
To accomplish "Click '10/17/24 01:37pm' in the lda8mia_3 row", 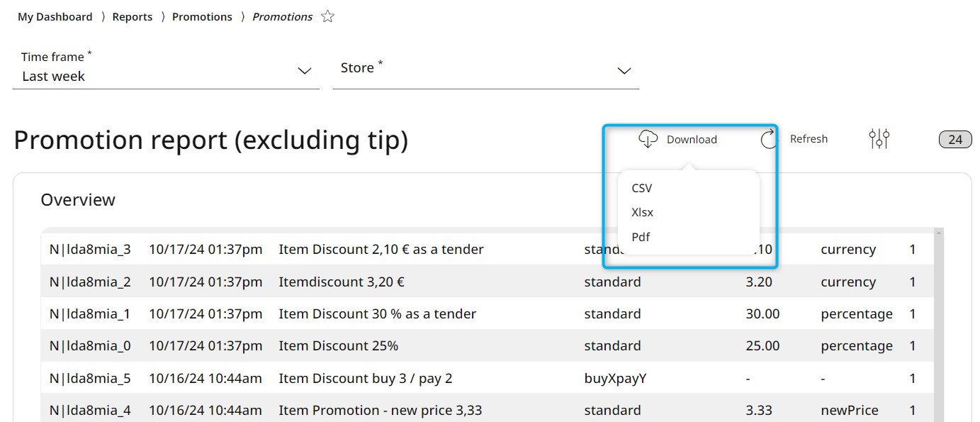I will click(205, 250).
